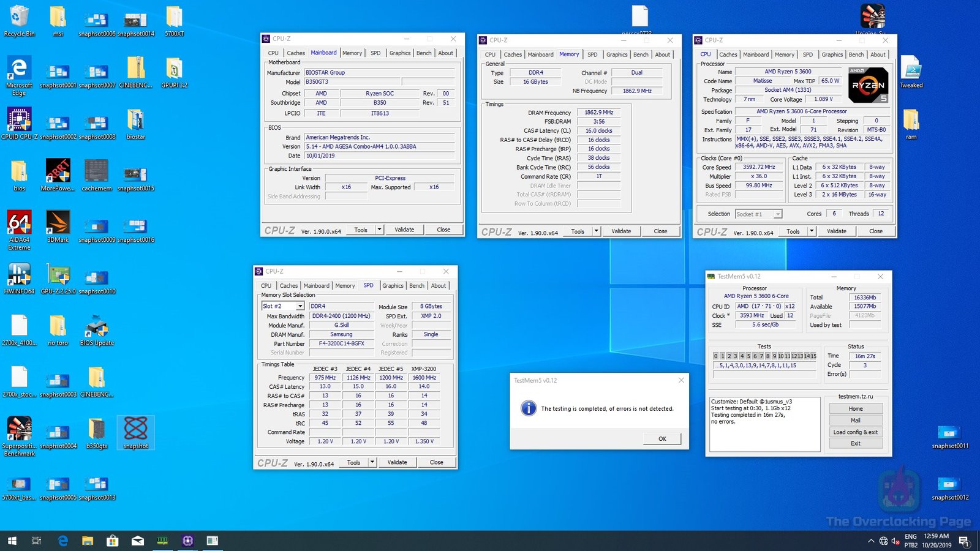Open HWiNFO64 desktop shortcut
The width and height of the screenshot is (980, 551).
click(x=19, y=275)
